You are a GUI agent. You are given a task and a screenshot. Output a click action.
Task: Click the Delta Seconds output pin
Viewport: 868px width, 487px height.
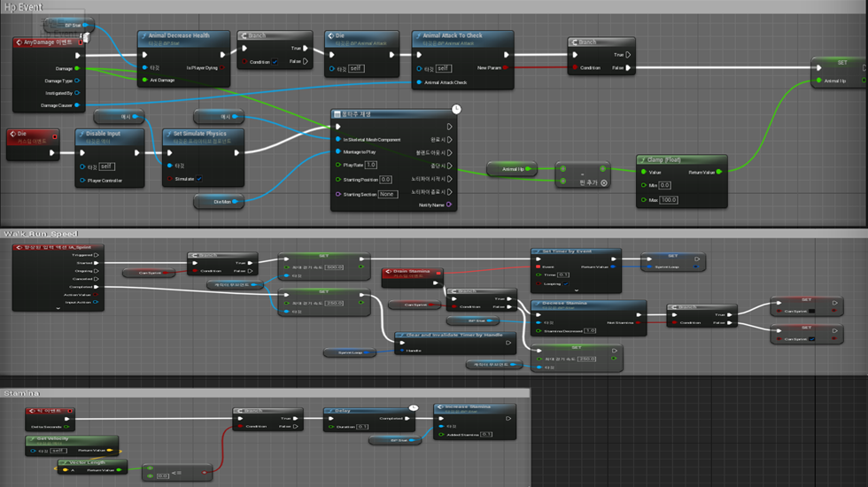[x=66, y=427]
